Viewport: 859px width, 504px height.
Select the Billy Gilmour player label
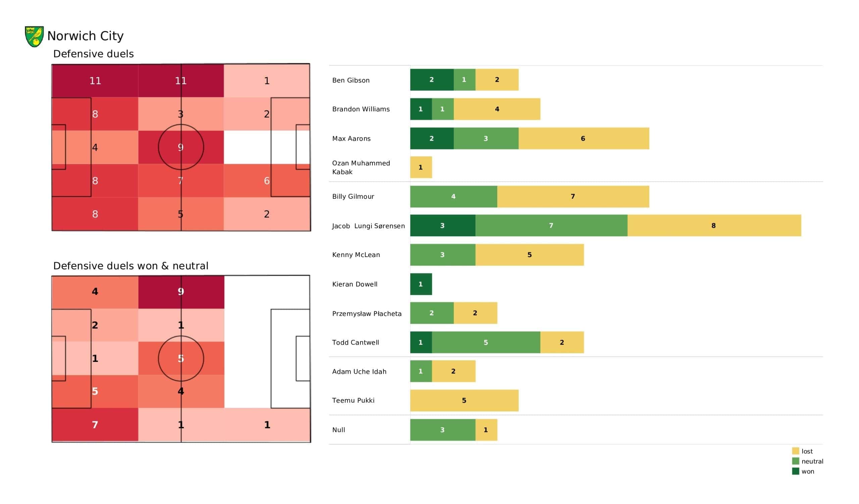(353, 196)
